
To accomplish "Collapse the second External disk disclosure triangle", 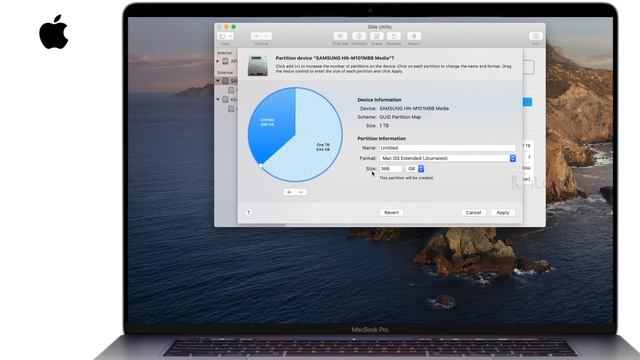I will 218,99.
